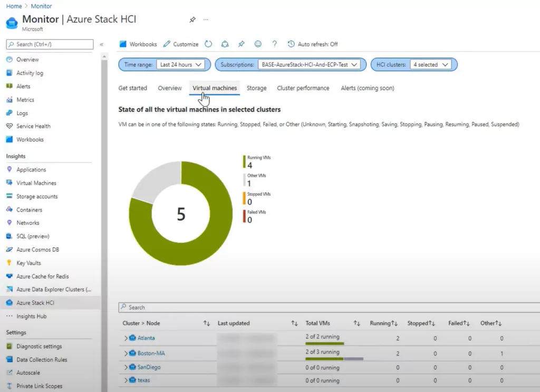This screenshot has width=540, height=392.
Task: Expand the texas cluster row
Action: point(126,380)
